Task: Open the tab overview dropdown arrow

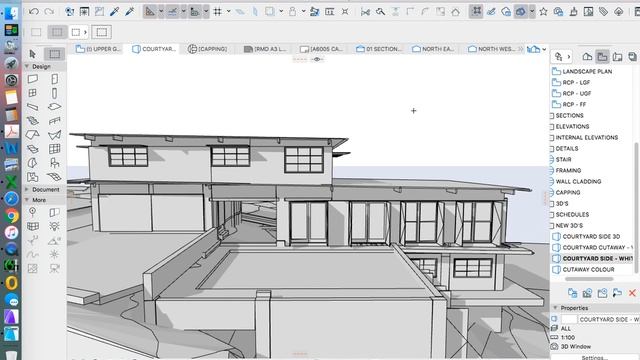Action: [544, 49]
